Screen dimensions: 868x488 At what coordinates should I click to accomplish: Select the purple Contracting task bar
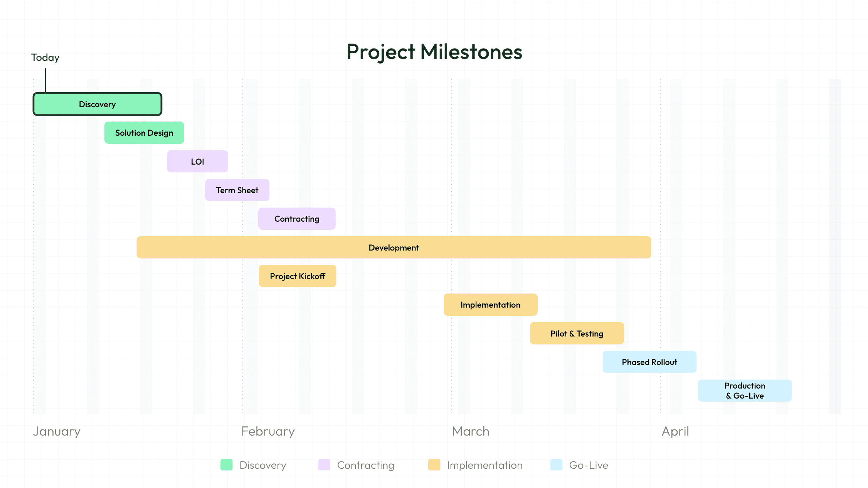pyautogui.click(x=297, y=219)
